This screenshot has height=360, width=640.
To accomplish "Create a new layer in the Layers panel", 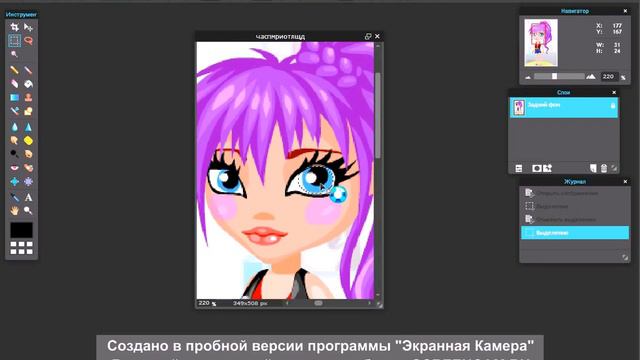I will [593, 168].
